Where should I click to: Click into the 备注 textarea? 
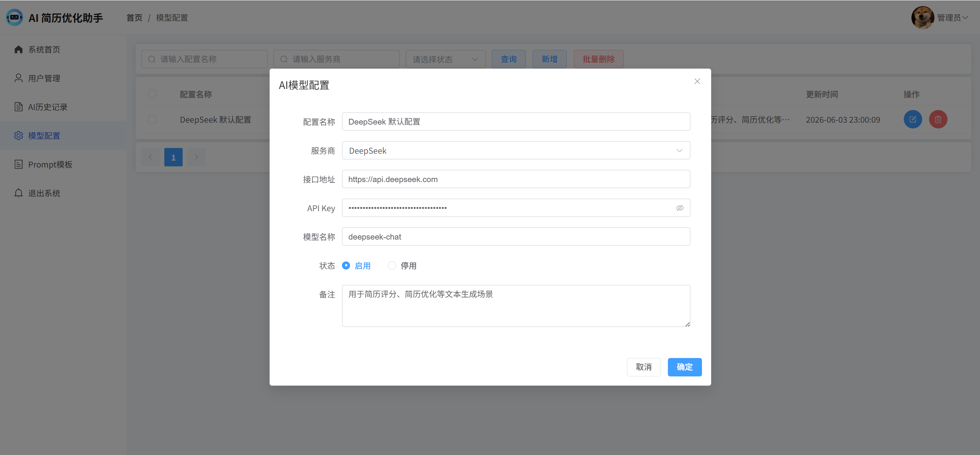point(516,306)
